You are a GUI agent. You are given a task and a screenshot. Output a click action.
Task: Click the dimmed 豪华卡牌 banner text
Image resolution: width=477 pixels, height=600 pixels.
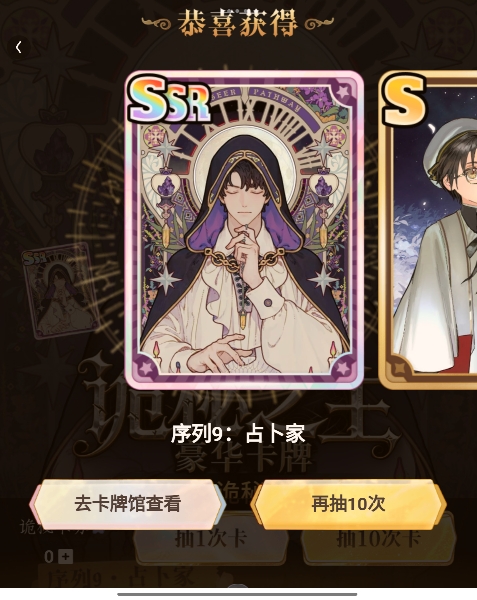pyautogui.click(x=244, y=458)
